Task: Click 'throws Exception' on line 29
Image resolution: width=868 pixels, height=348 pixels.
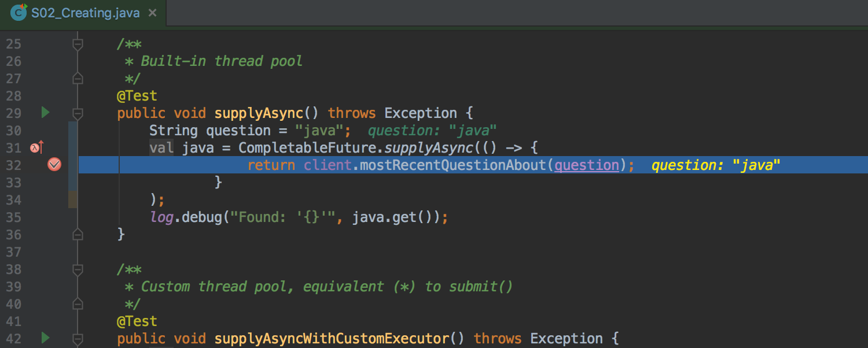Action: [x=392, y=113]
